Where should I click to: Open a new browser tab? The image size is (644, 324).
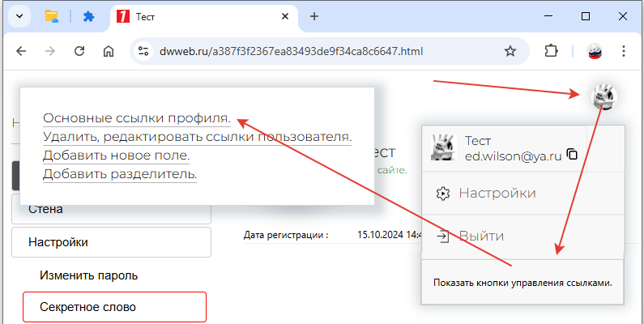click(314, 16)
